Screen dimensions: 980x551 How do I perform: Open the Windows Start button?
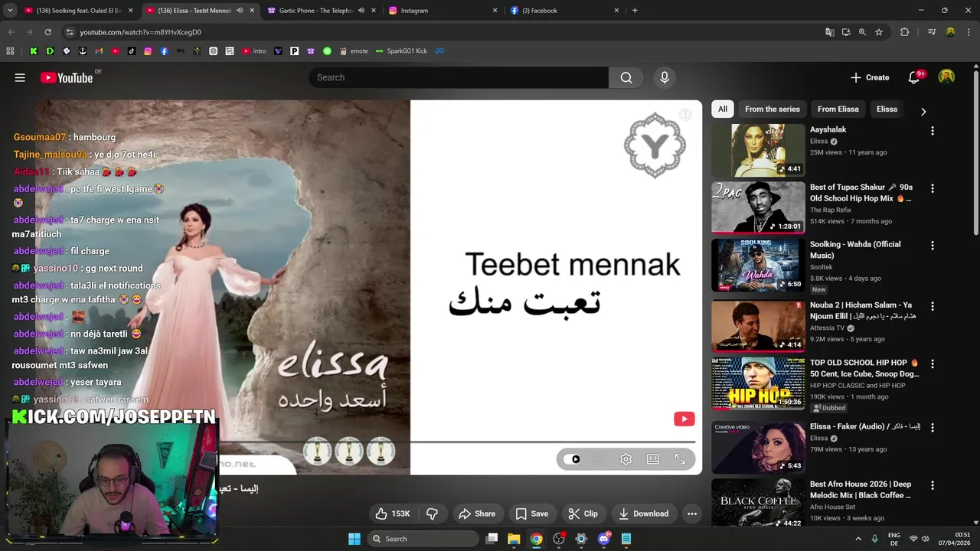click(354, 539)
